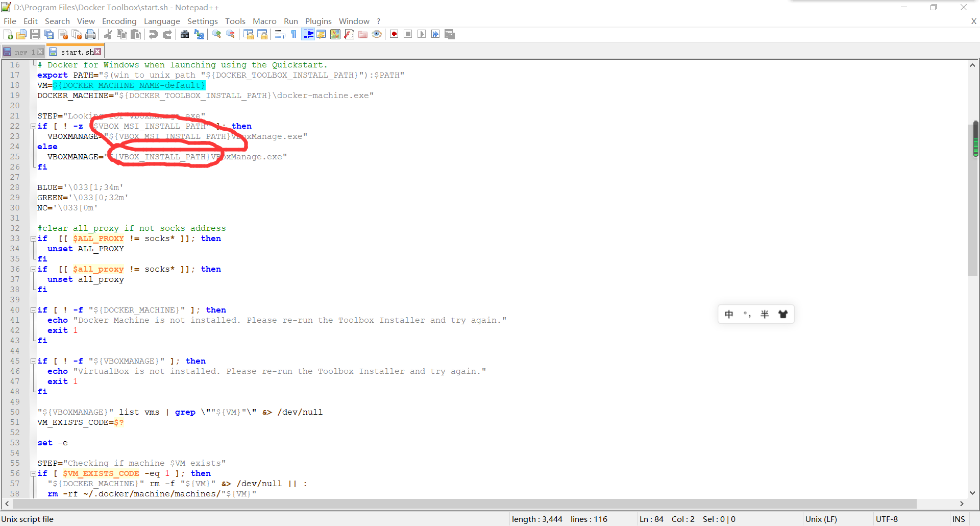980x526 pixels.
Task: Open Find with the binoculars icon
Action: tap(185, 34)
